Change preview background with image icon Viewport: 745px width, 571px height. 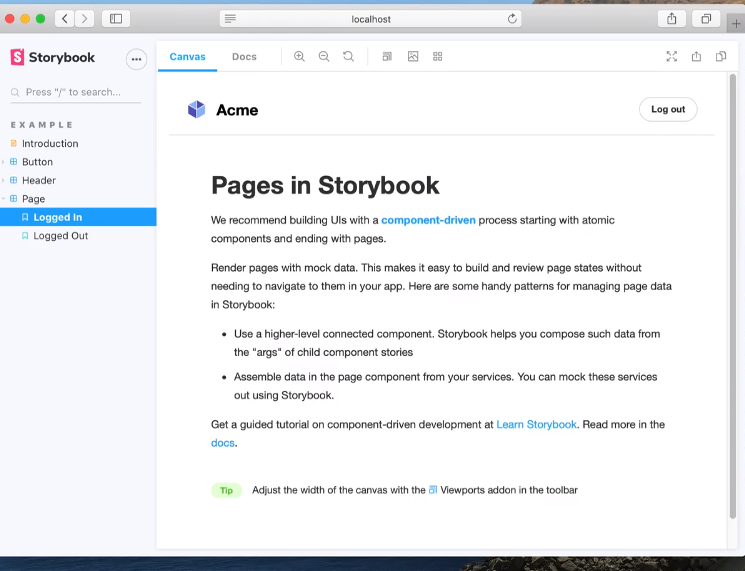[413, 57]
